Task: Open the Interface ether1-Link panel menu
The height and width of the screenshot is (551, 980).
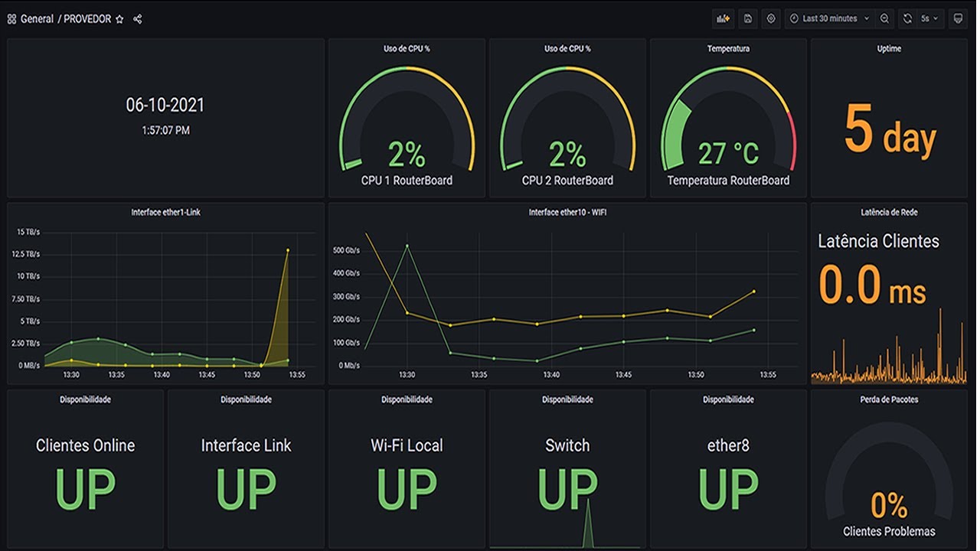Action: coord(165,213)
